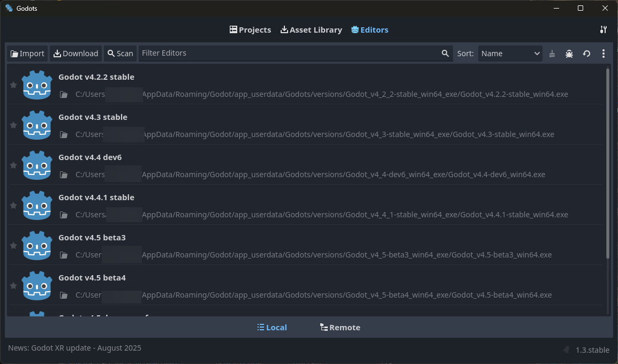Open the Godot XR update news link
This screenshot has height=364, width=618.
[x=74, y=348]
